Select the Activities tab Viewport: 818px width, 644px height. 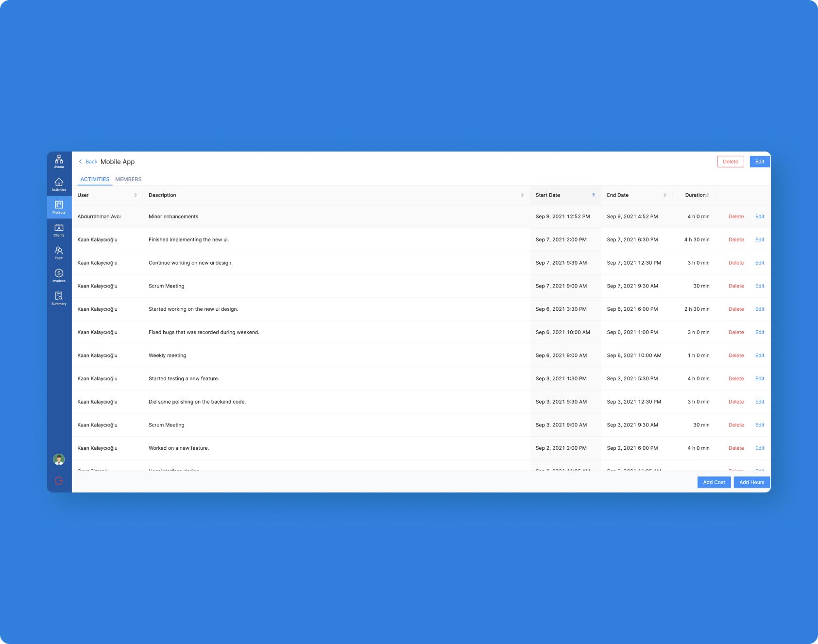pyautogui.click(x=95, y=179)
